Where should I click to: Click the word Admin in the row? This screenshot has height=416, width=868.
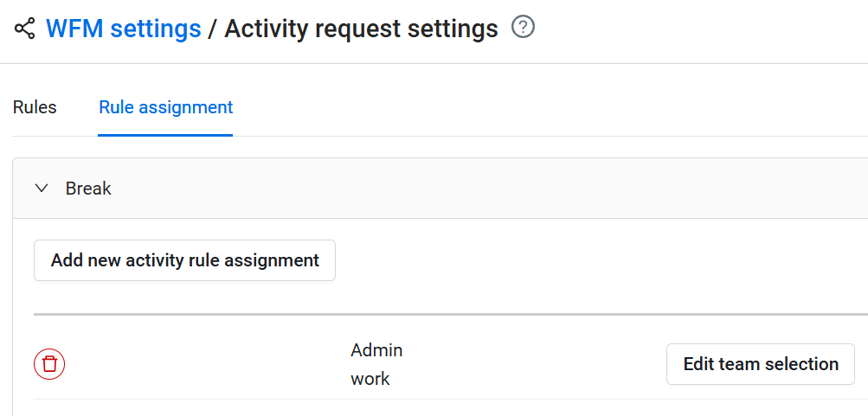pos(376,350)
